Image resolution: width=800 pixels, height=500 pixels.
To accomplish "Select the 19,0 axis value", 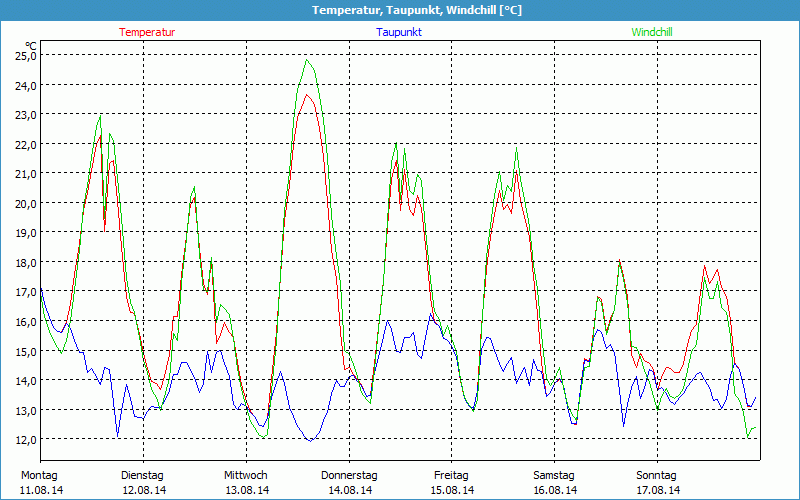I will point(26,233).
